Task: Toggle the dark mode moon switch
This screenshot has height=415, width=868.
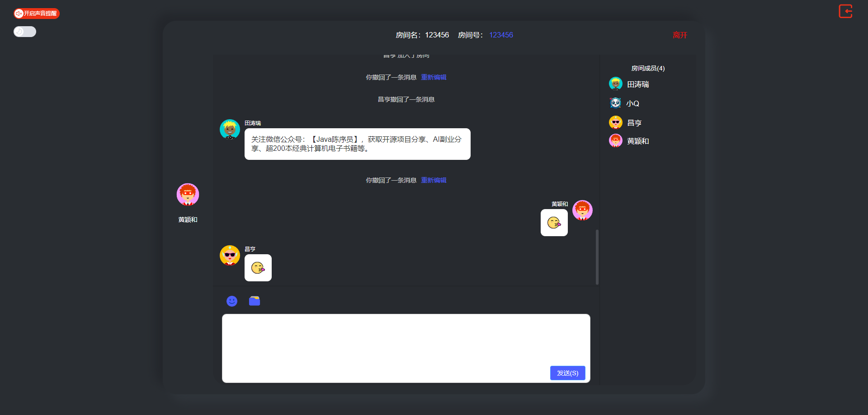Action: (24, 32)
